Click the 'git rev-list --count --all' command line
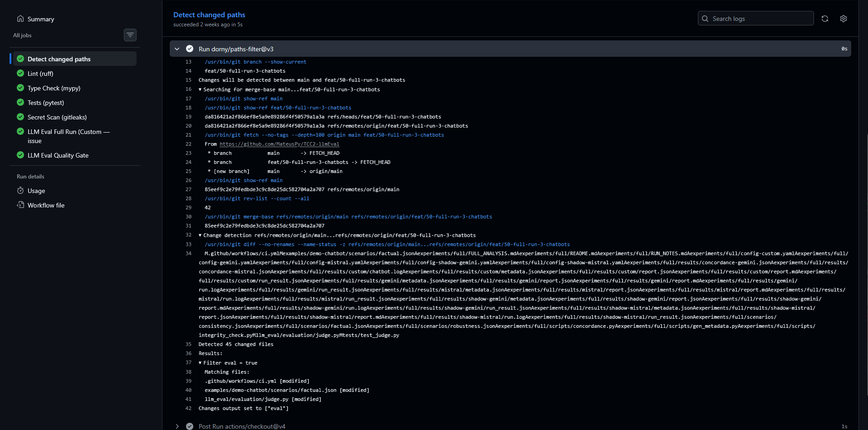This screenshot has width=868, height=430. 257,198
